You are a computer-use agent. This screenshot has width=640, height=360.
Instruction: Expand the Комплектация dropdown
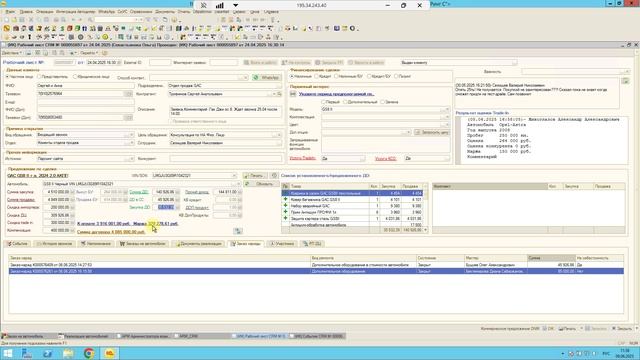click(x=447, y=117)
